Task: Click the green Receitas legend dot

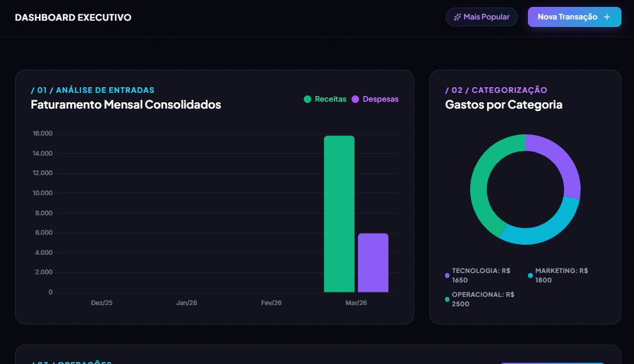Action: 308,99
